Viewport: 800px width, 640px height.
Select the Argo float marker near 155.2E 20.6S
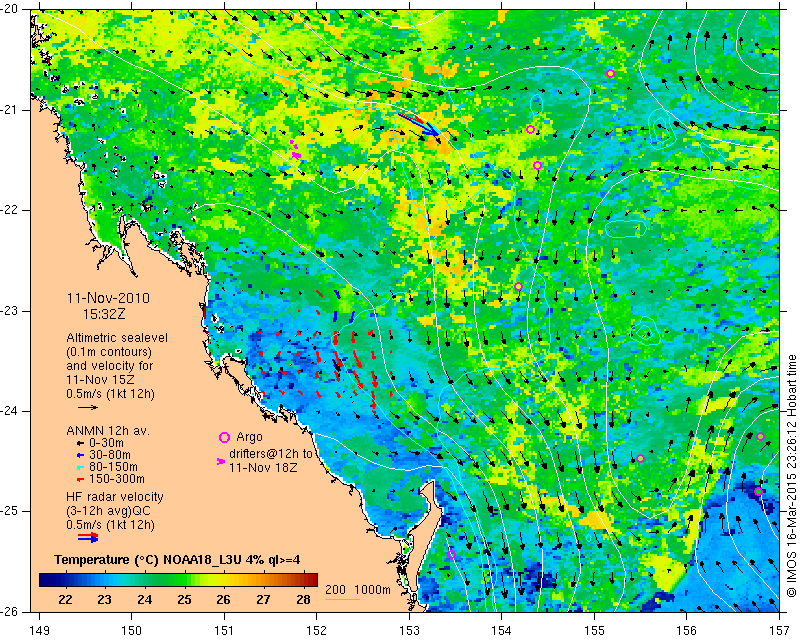[x=610, y=73]
